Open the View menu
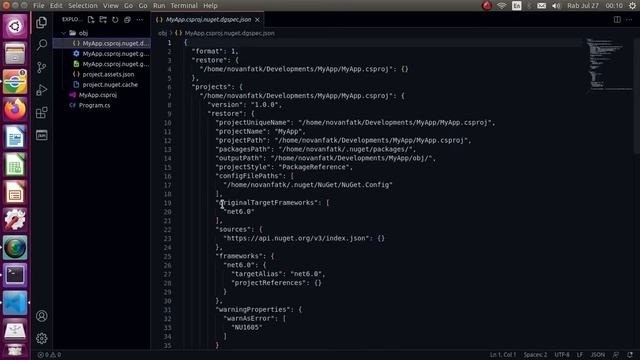Viewport: 640px width, 360px height. coord(111,6)
